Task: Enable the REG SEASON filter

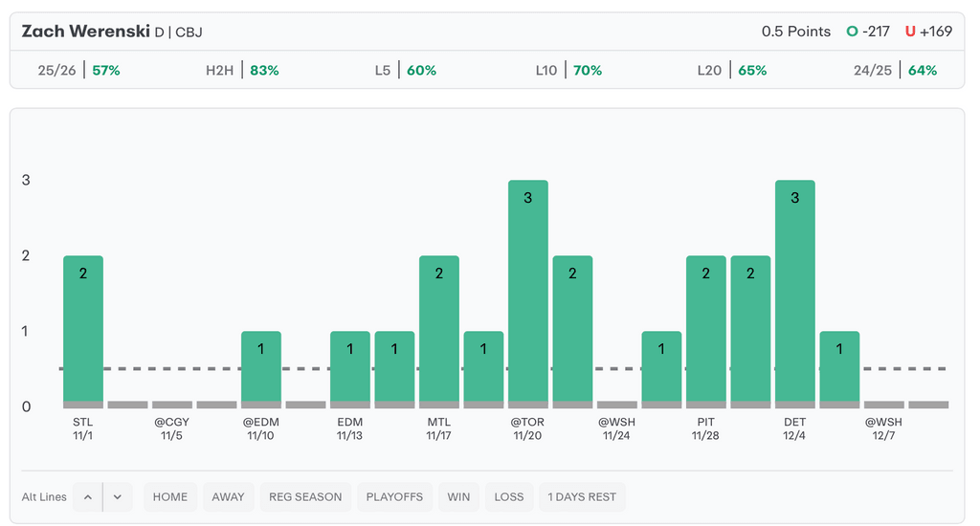Action: [x=305, y=497]
